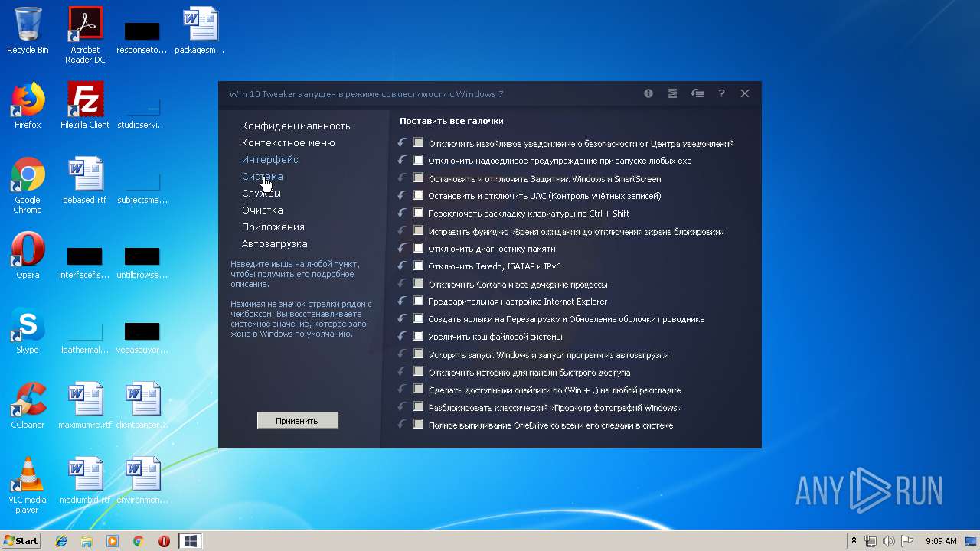Check the disable Teredo, ISATAP и IPv6 option
The height and width of the screenshot is (551, 980).
click(x=419, y=266)
